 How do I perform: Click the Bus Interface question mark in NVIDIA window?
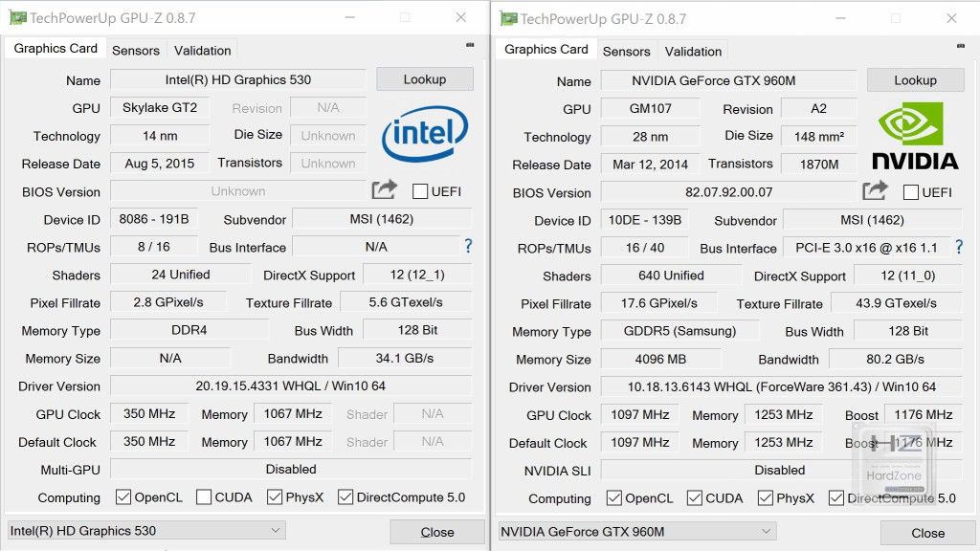959,247
